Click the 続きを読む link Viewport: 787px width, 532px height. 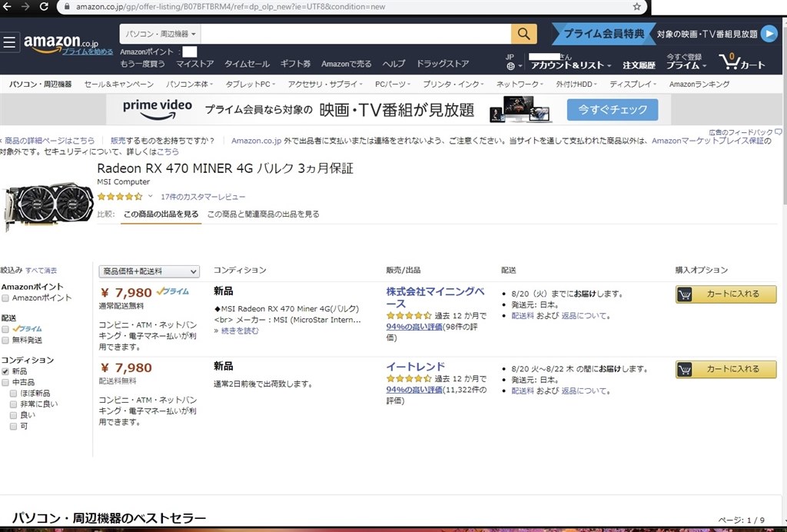click(240, 331)
